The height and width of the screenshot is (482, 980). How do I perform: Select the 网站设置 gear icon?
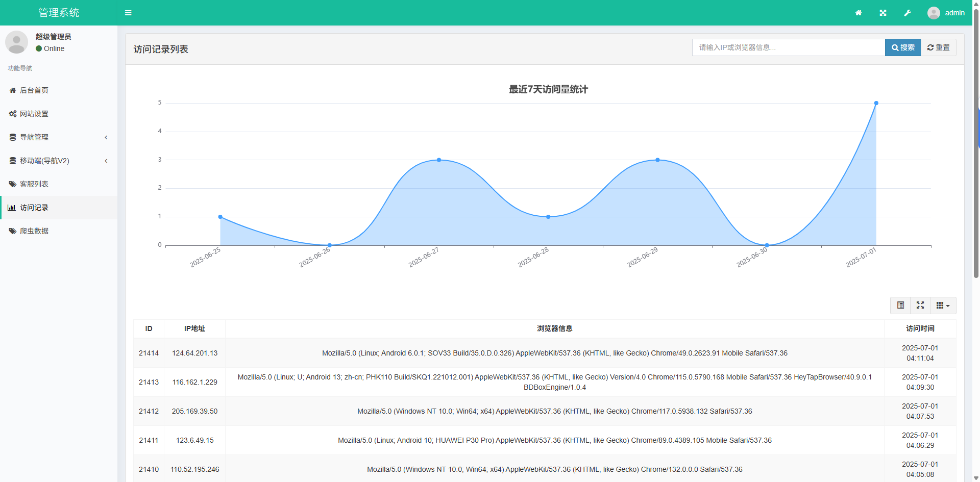[x=12, y=114]
